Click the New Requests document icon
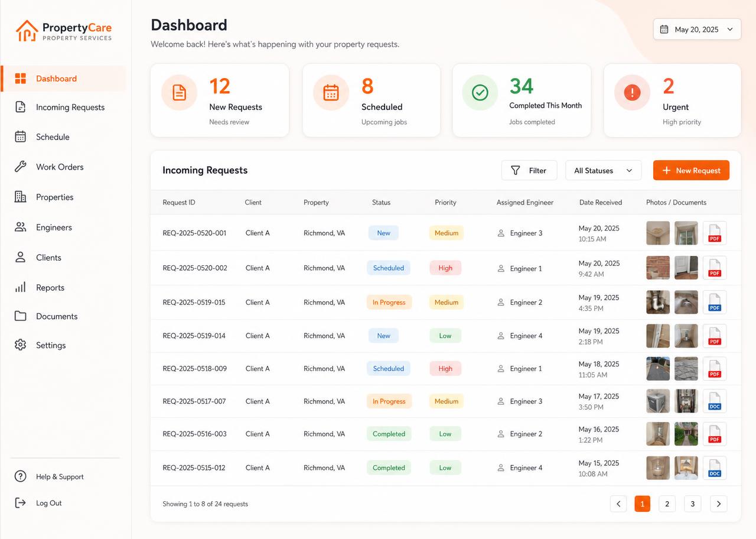Screen dimensions: 756x539 tap(179, 93)
